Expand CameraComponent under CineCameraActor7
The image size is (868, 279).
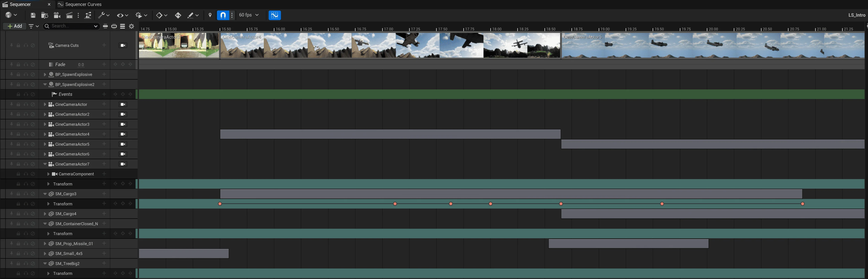pyautogui.click(x=48, y=174)
